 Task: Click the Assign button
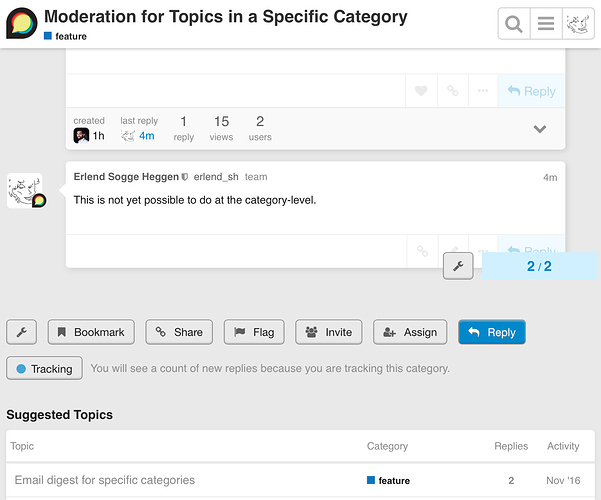click(x=410, y=332)
